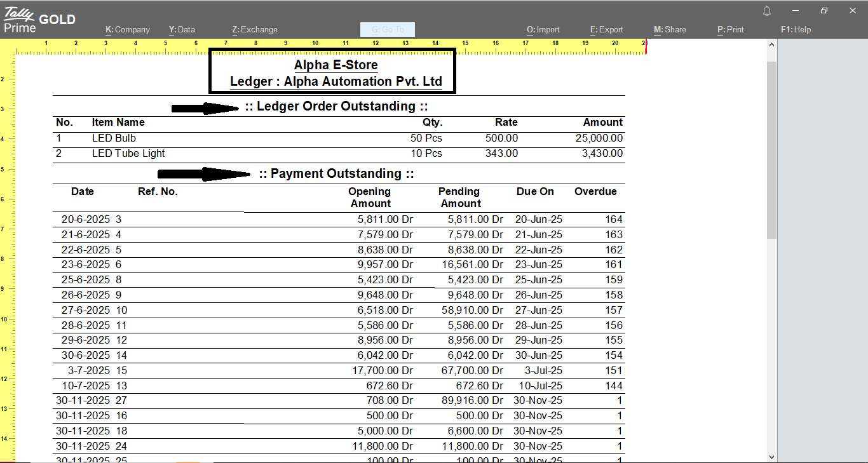Click the overdue value 144
The width and height of the screenshot is (868, 463).
pos(614,386)
